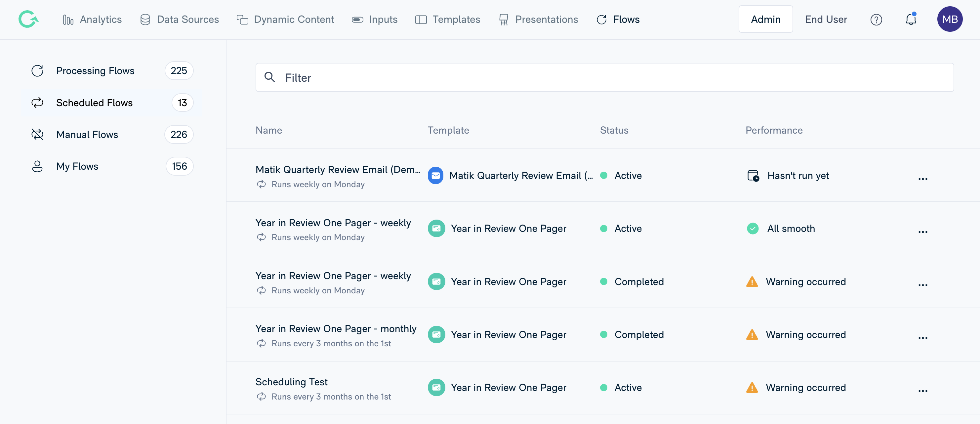This screenshot has height=424, width=980.
Task: Click the warning triangle in the Completed weekly row
Action: pos(752,282)
